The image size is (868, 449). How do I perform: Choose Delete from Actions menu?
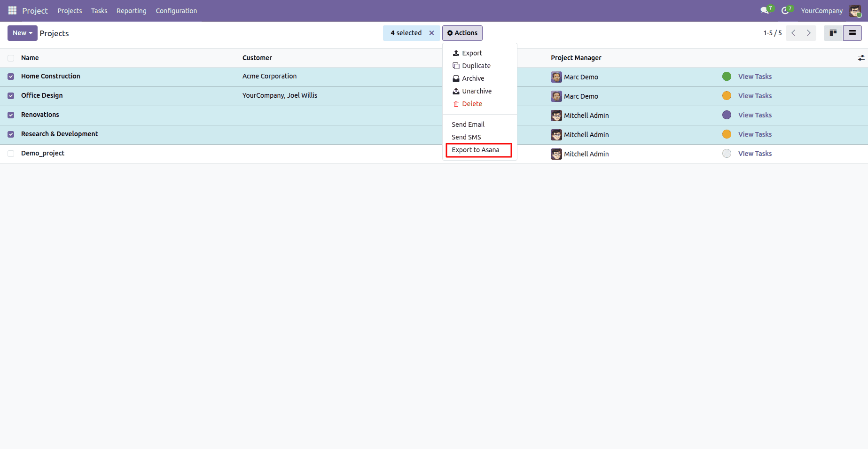coord(480,104)
